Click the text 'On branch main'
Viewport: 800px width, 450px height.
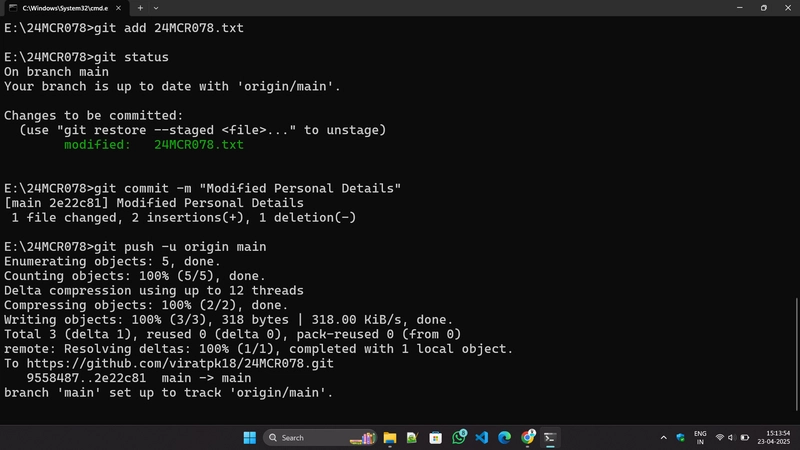coord(56,72)
